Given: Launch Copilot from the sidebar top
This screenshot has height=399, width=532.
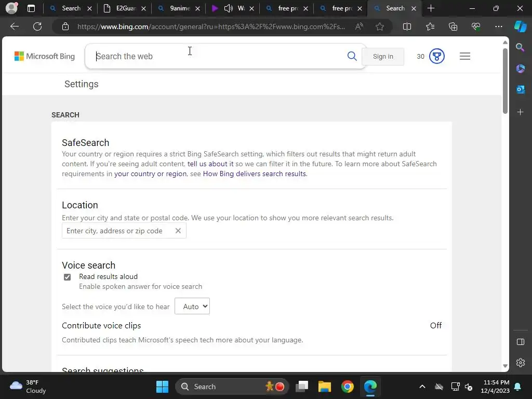Looking at the screenshot, I should 520,26.
